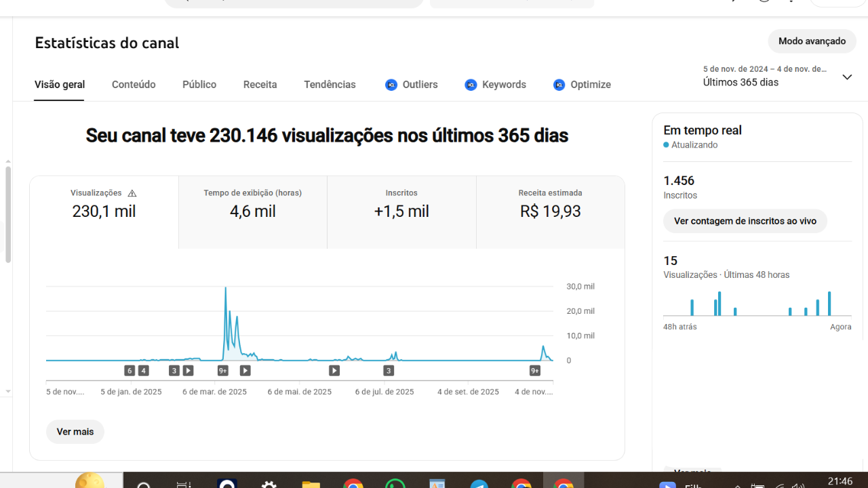Screen dimensions: 868x488
Task: Select the Inscritos metric card
Action: pos(401,212)
